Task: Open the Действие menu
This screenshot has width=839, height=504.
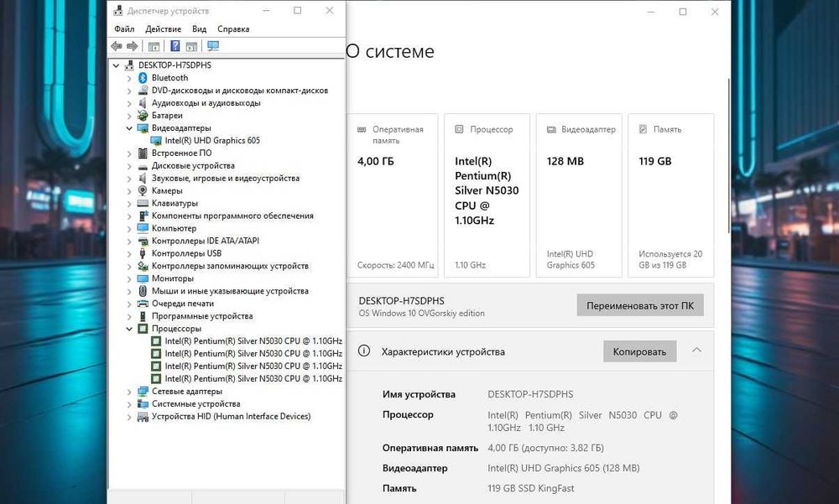Action: pyautogui.click(x=164, y=29)
